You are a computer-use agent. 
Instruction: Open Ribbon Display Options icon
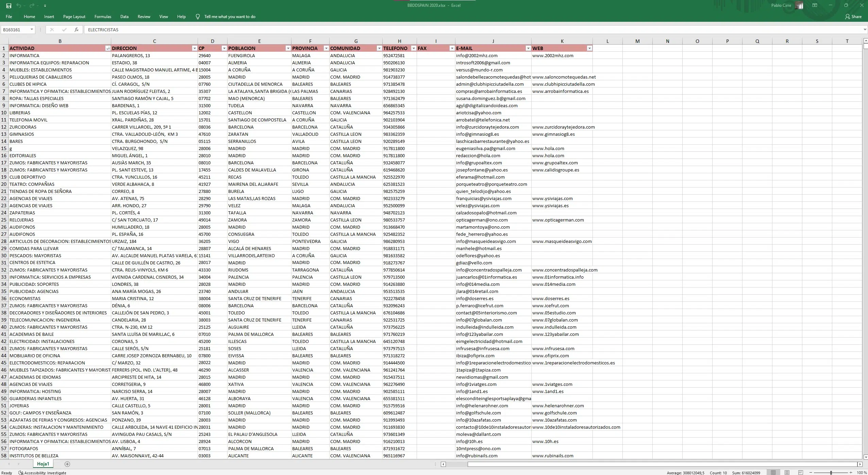tap(815, 5)
